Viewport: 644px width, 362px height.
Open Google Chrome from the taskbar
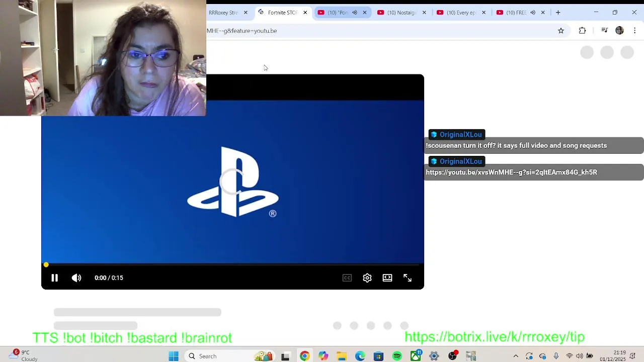(304, 356)
